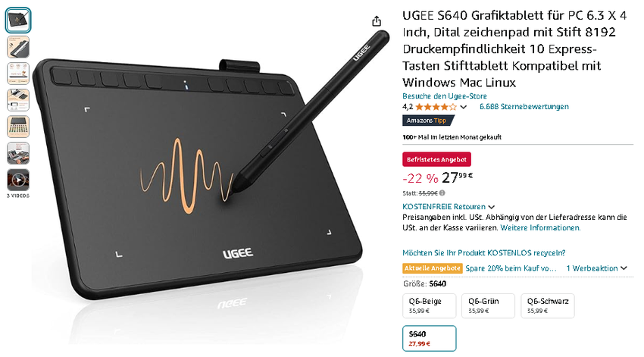
Task: Open the price info icon beside Statt
Action: (x=442, y=193)
